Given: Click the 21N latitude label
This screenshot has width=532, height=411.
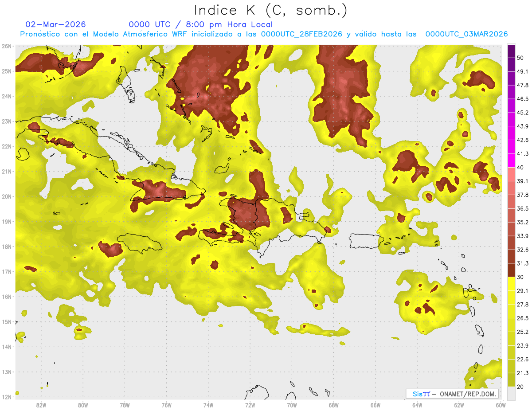Looking at the screenshot, I should pyautogui.click(x=7, y=172).
